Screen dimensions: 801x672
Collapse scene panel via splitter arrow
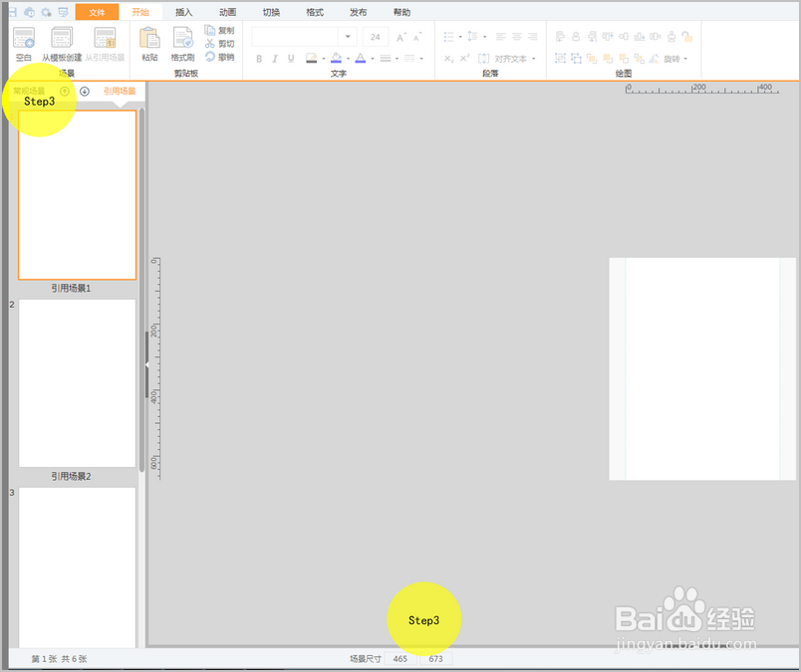146,364
